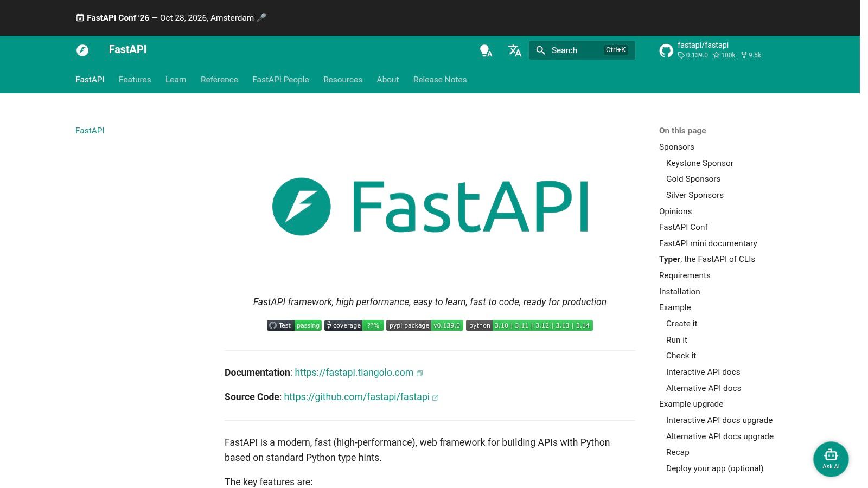The width and height of the screenshot is (868, 488).
Task: Jump to Interactive API docs section
Action: 703,372
